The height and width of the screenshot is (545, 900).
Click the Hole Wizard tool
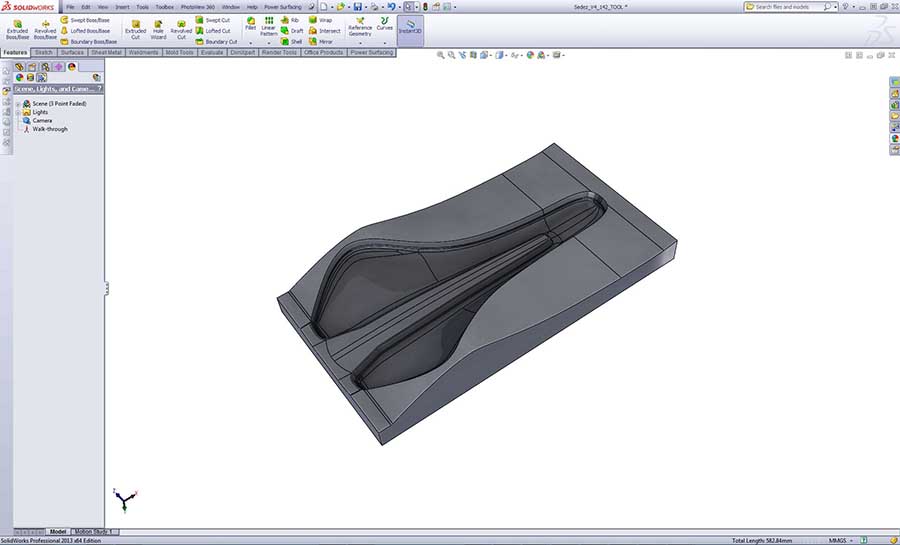pyautogui.click(x=158, y=29)
